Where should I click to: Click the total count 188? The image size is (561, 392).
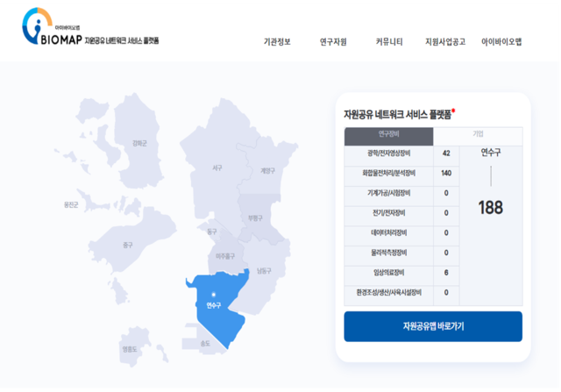[491, 208]
